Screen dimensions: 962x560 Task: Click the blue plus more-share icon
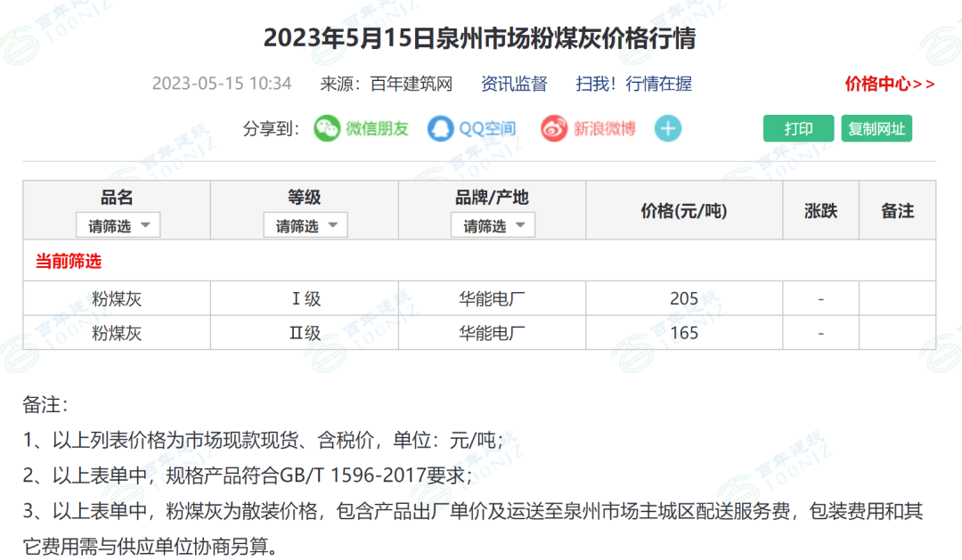click(668, 128)
